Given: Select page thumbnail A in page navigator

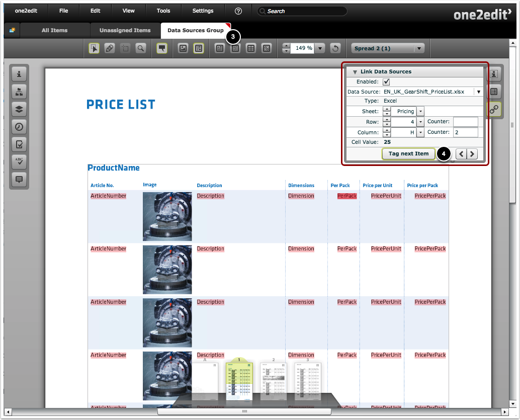Looking at the screenshot, I should click(205, 381).
